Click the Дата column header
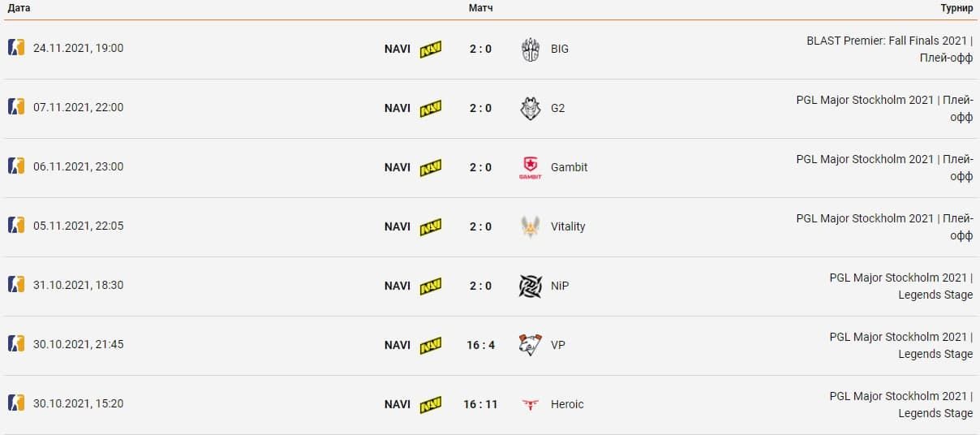 coord(19,8)
